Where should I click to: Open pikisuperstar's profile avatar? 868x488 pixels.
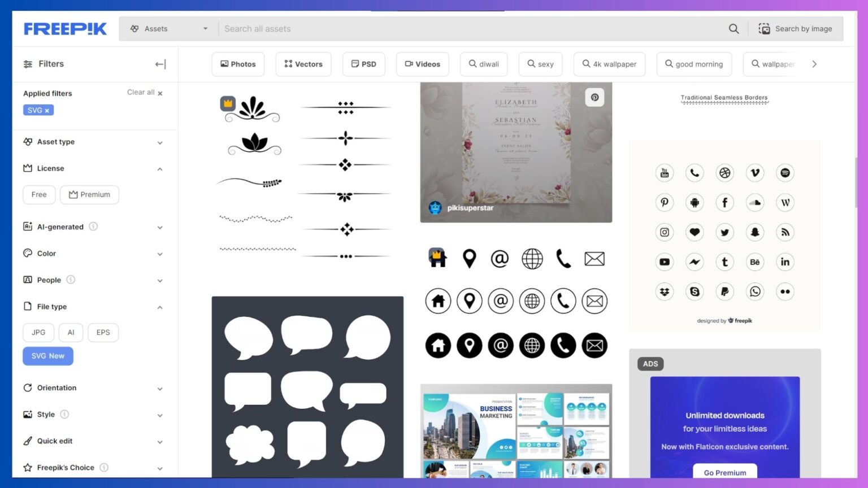pyautogui.click(x=434, y=208)
